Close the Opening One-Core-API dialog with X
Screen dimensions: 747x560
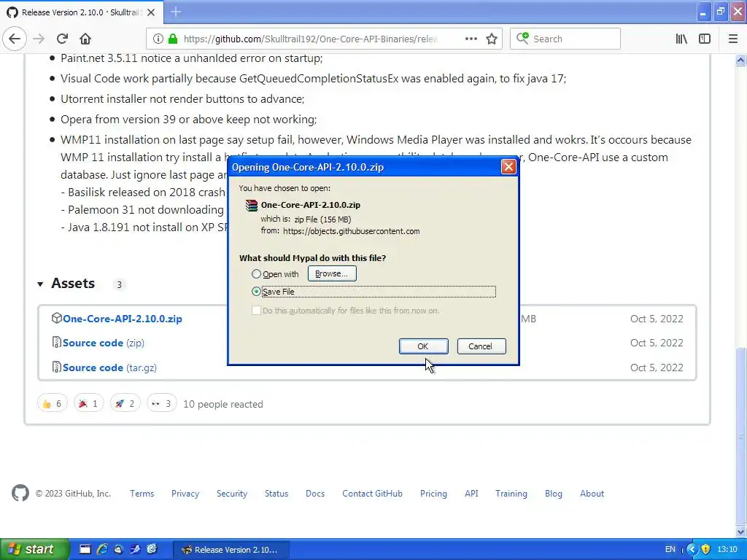click(x=508, y=167)
